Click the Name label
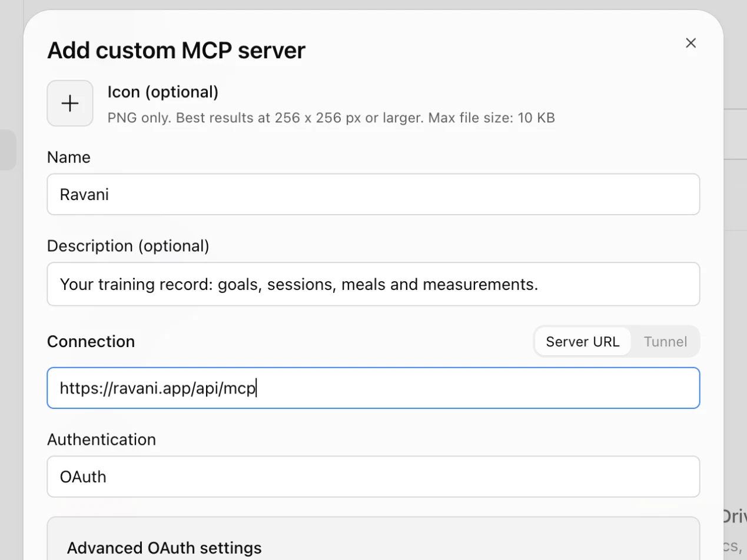 [x=69, y=158]
